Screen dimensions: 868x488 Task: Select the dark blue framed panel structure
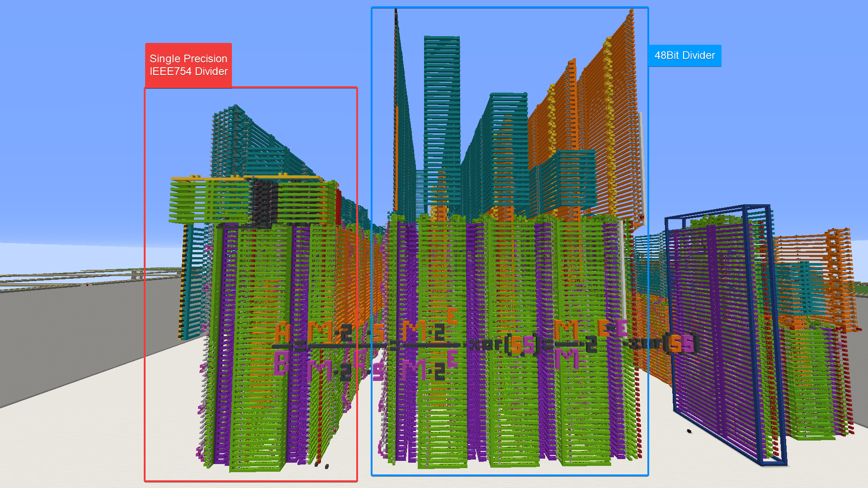pyautogui.click(x=725, y=334)
